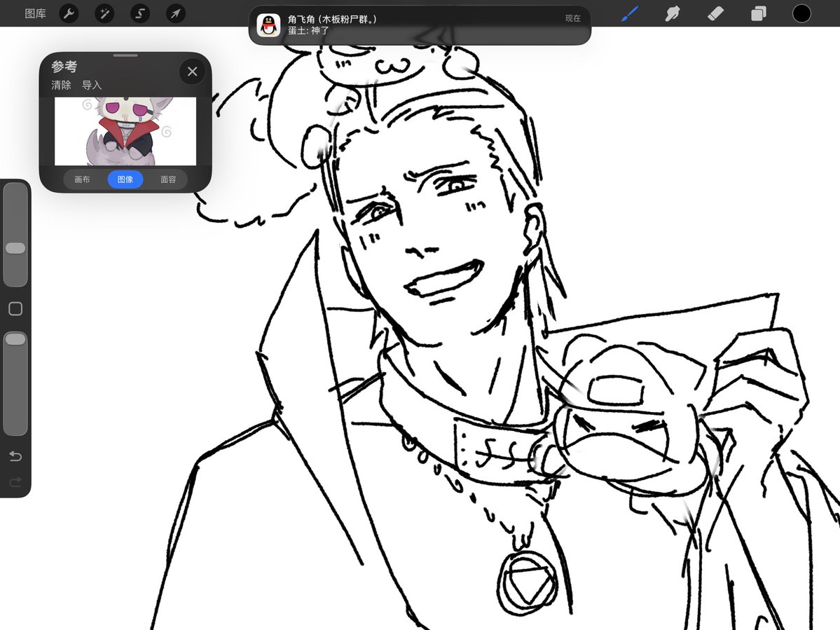Screen dimensions: 840x630
Task: Select the Transform arrow tool
Action: point(176,13)
